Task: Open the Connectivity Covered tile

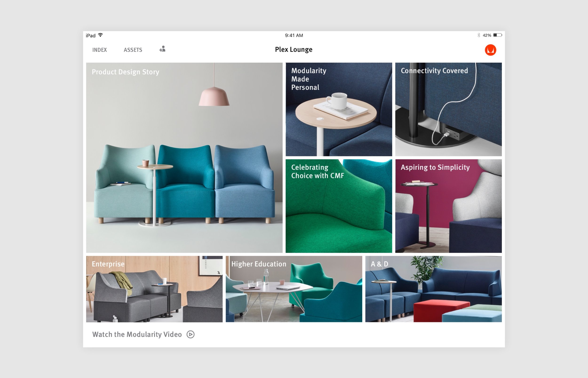Action: (449, 109)
